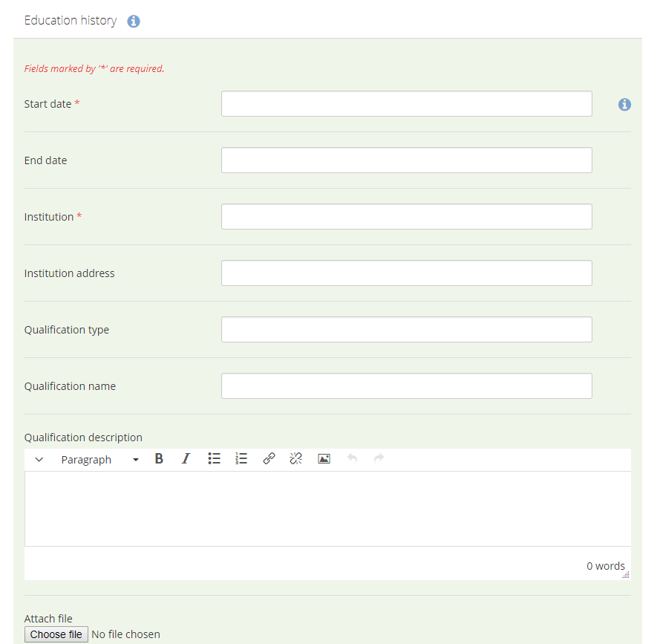Screen dimensions: 660x644
Task: Insert a link in description
Action: (x=269, y=459)
